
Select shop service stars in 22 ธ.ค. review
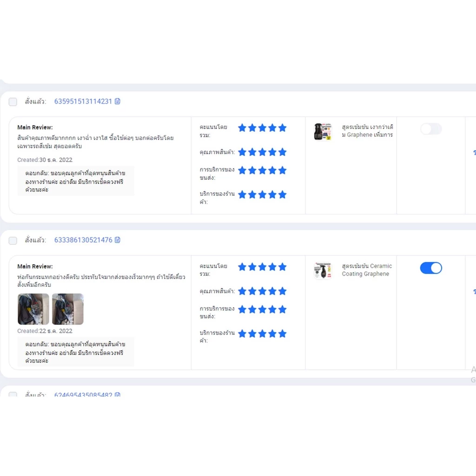coord(262,334)
